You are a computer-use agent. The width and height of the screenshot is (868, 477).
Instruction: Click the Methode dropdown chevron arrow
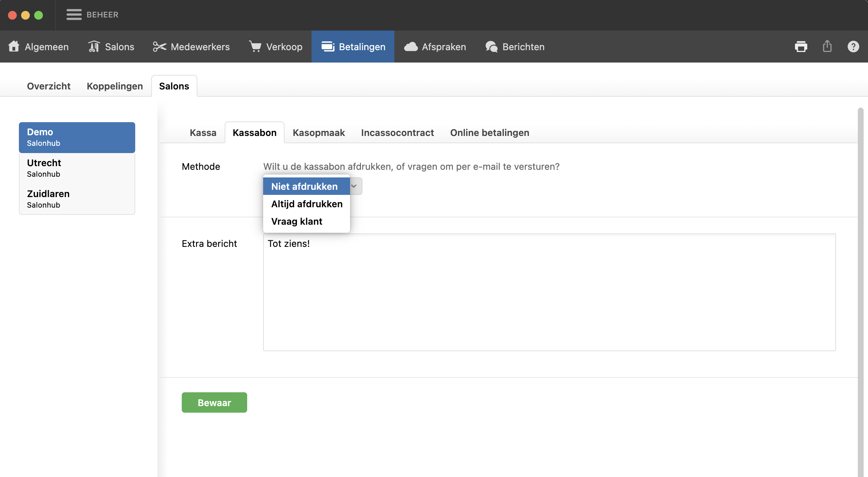[x=354, y=186]
